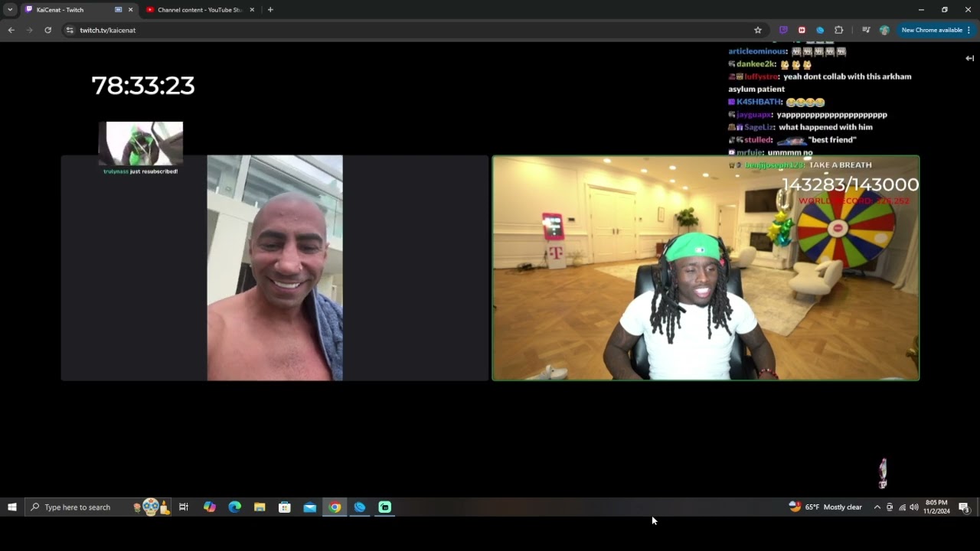Screen dimensions: 980x551
Task: Bookmark this page with the star icon
Action: (x=758, y=30)
